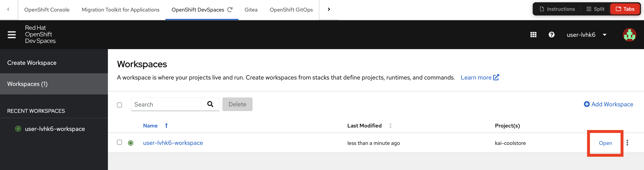This screenshot has width=644, height=170.
Task: Open the help question mark icon
Action: coord(551,35)
